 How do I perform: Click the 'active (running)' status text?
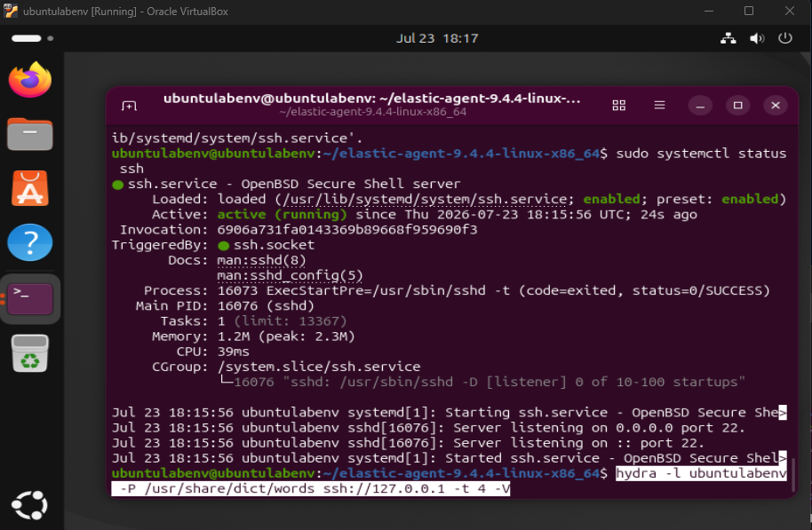click(x=282, y=214)
